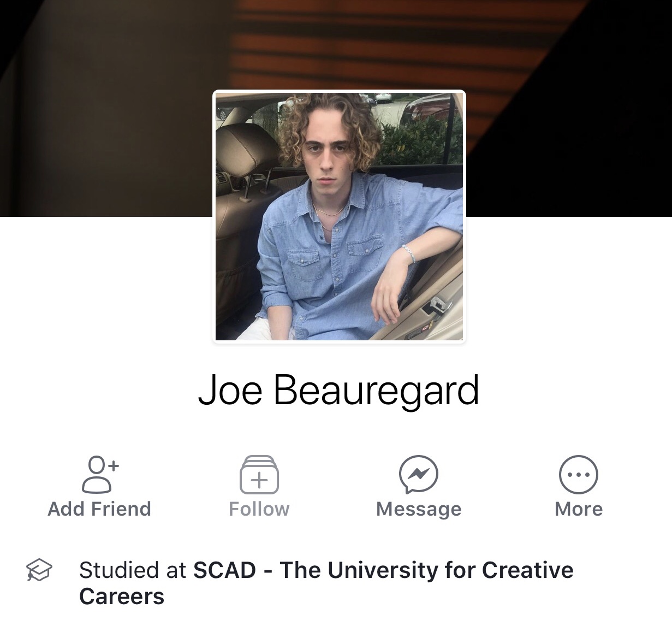Click the Add Friend text label
This screenshot has height=626, width=672.
click(x=99, y=509)
